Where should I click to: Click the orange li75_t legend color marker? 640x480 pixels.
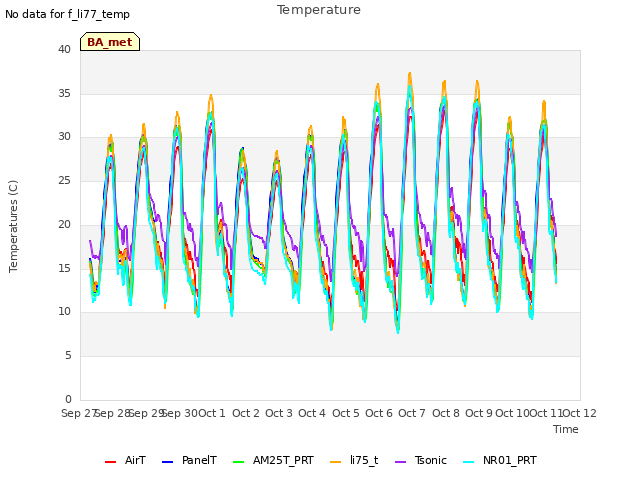point(335,462)
